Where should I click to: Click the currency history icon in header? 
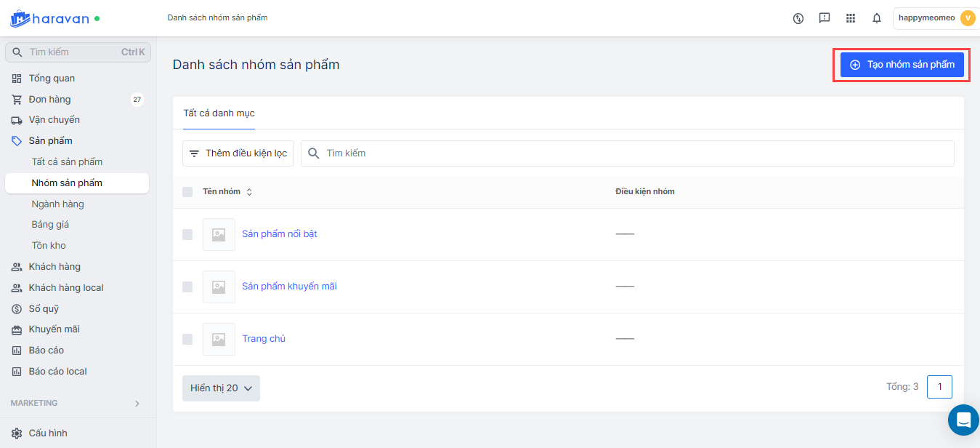click(798, 18)
